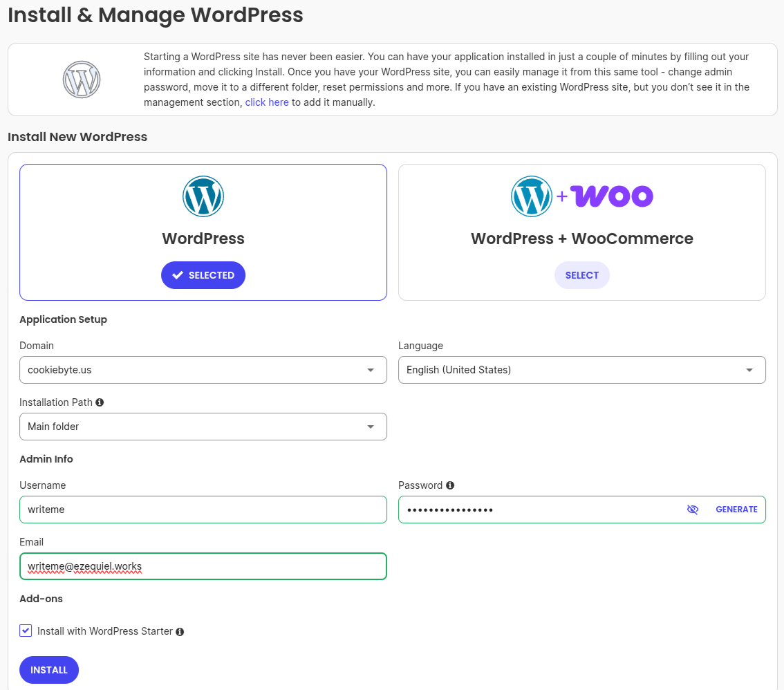Image resolution: width=784 pixels, height=690 pixels.
Task: Click into the Username field
Action: click(203, 510)
